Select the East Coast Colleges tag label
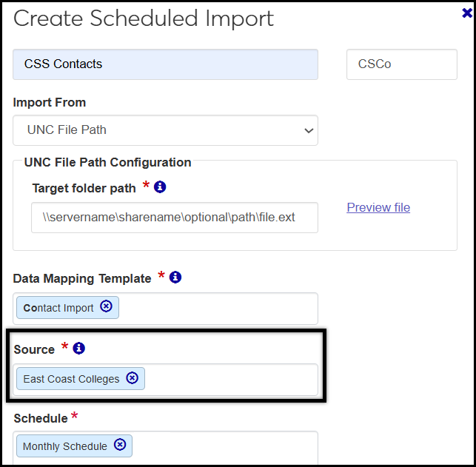 (x=71, y=379)
